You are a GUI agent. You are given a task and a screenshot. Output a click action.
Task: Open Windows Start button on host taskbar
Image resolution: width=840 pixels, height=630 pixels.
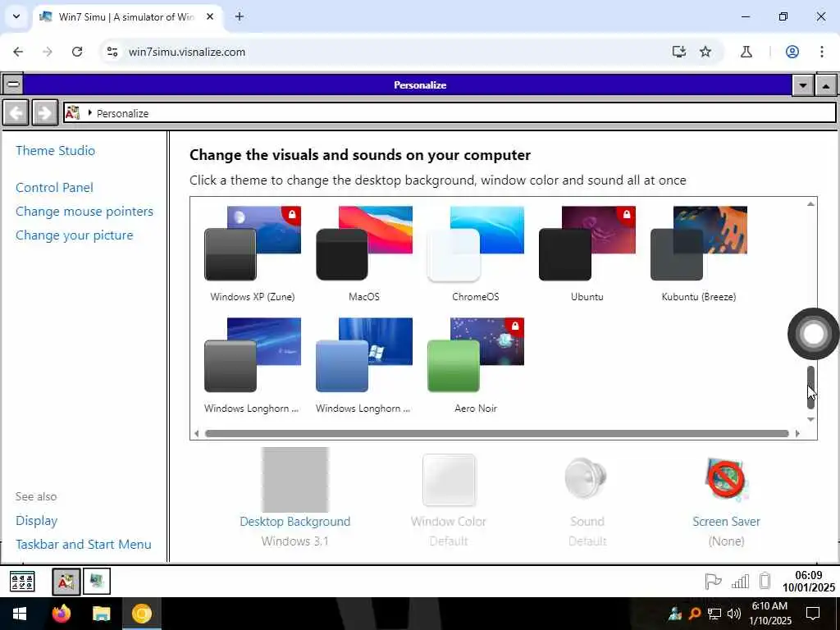[x=20, y=614]
